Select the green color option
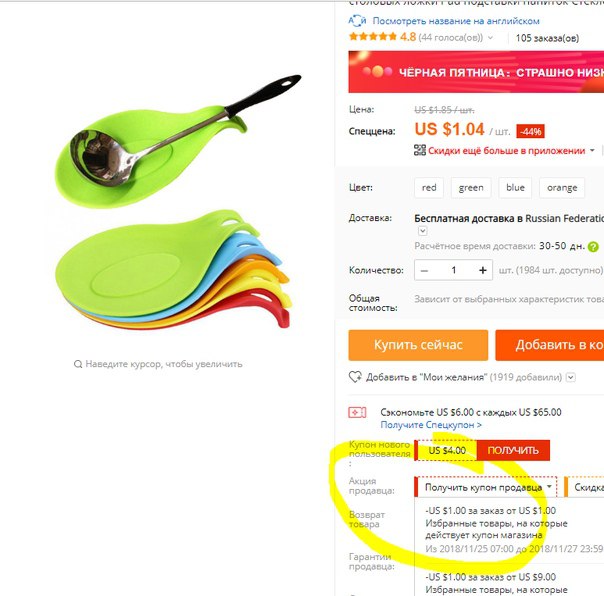Viewport: 604px width, 596px height. click(471, 188)
